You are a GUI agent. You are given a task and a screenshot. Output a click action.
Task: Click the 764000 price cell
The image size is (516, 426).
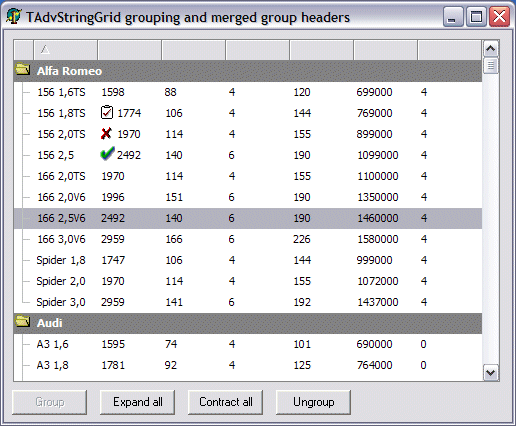coord(374,365)
